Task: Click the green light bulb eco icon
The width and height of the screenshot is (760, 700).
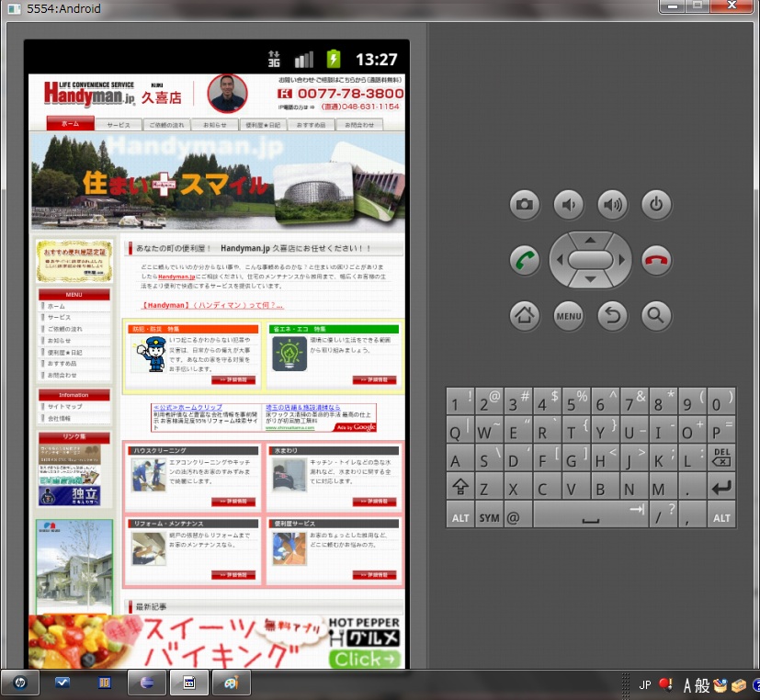Action: click(x=289, y=354)
